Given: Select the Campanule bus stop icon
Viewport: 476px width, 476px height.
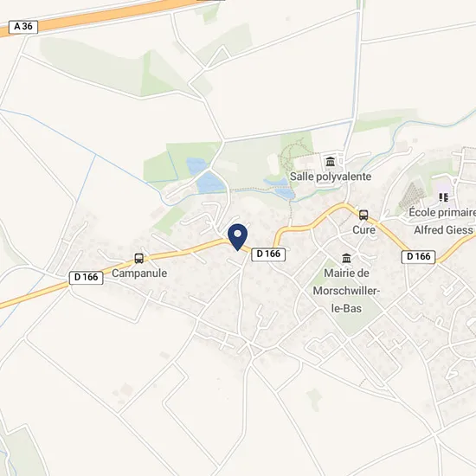Looking at the screenshot, I should click(139, 259).
